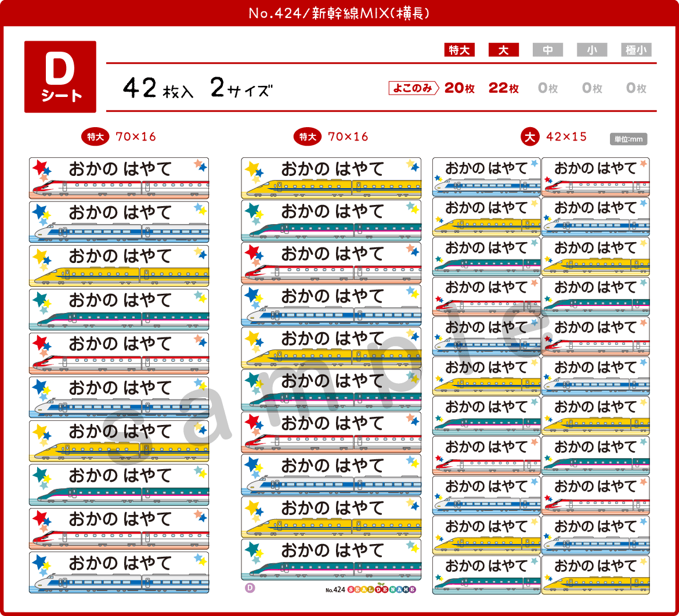
Task: Click yellow star cluster on top middle-column sticker
Action: point(254,171)
